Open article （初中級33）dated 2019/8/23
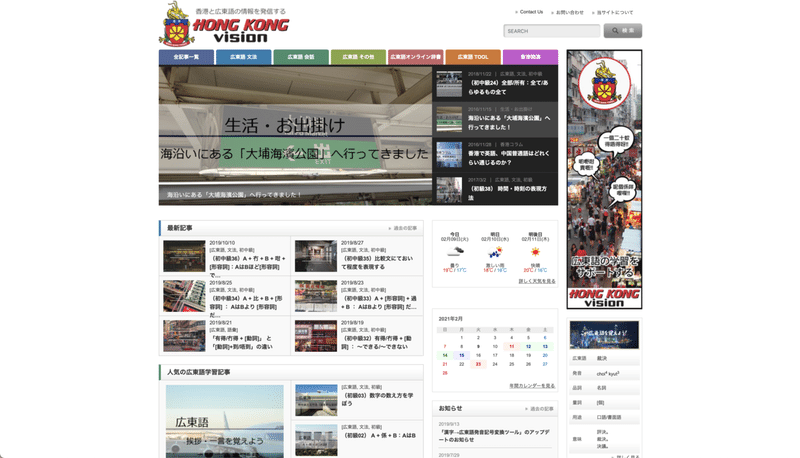 click(x=379, y=302)
